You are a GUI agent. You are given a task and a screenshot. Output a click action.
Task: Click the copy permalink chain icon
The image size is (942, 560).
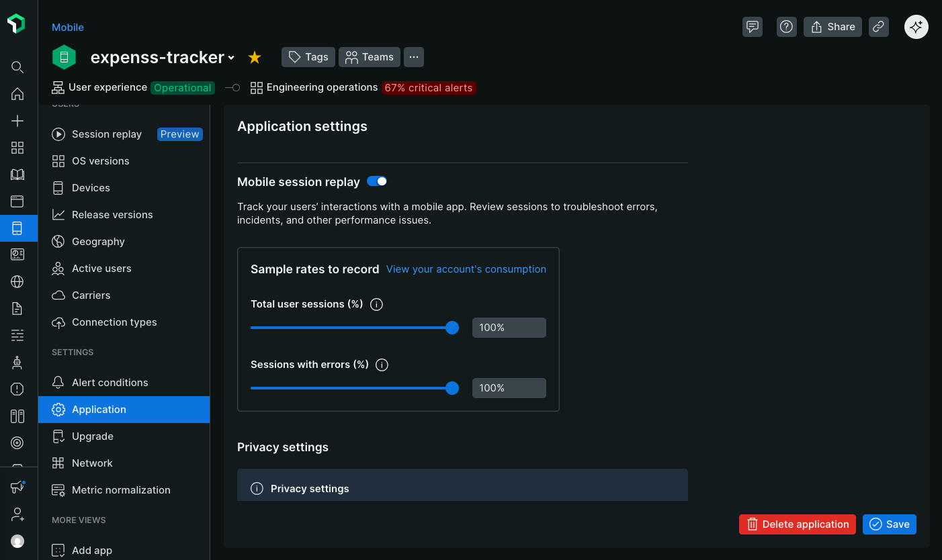pyautogui.click(x=878, y=27)
